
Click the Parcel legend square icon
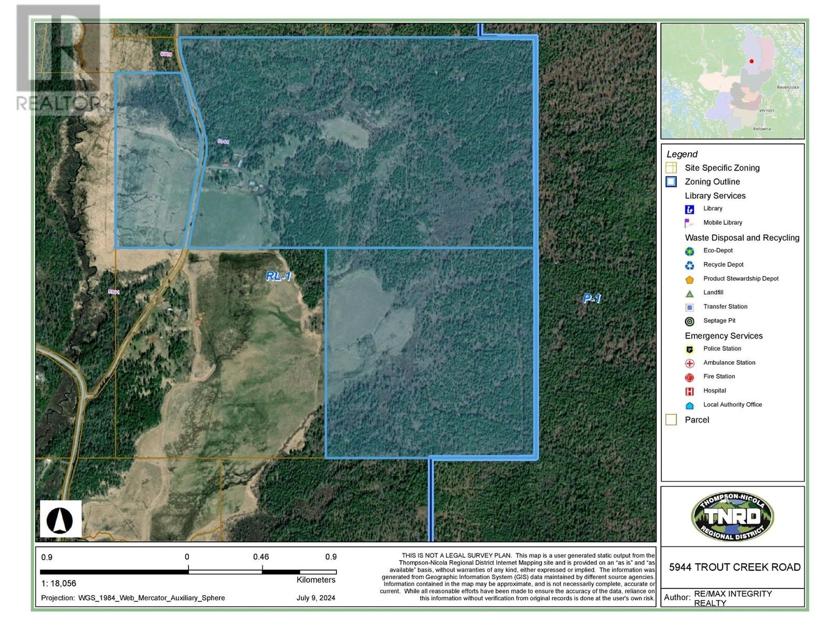click(x=671, y=419)
